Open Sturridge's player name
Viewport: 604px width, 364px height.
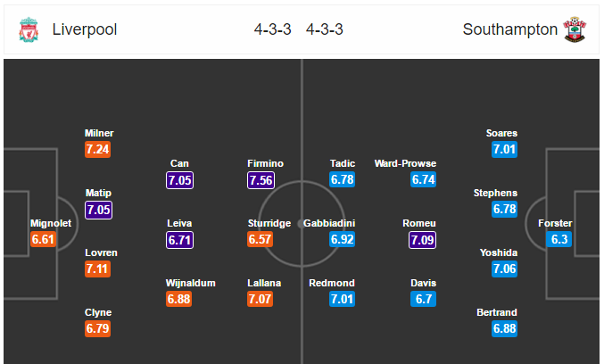coord(269,223)
